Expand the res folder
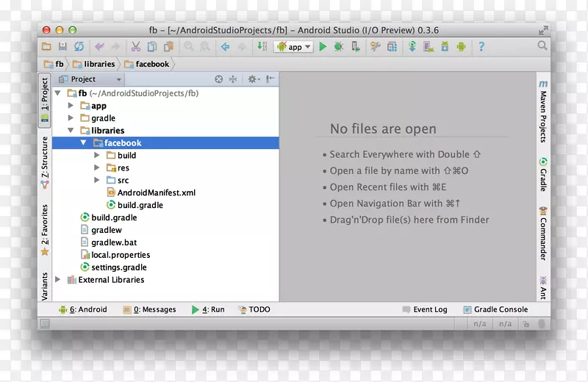The height and width of the screenshot is (382, 588). click(96, 167)
